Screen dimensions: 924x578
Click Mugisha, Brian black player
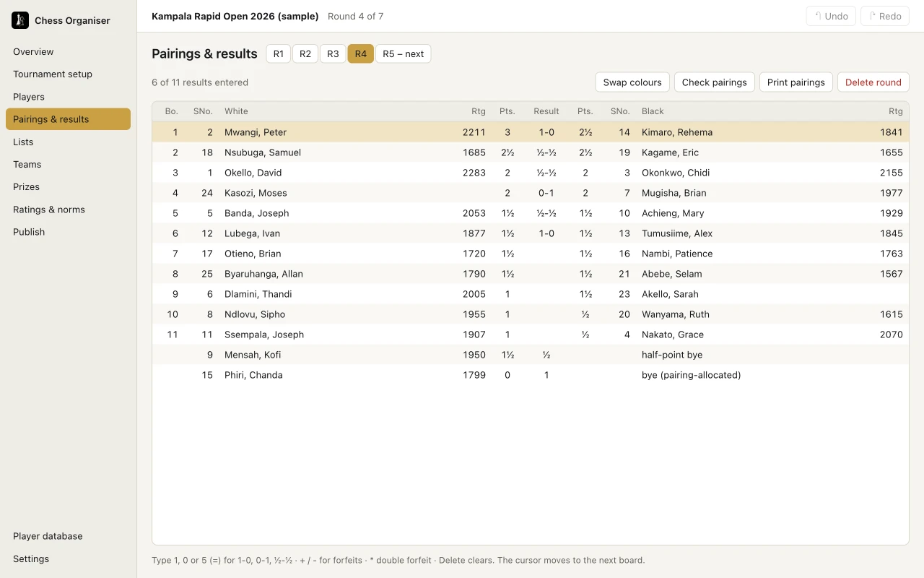click(674, 193)
